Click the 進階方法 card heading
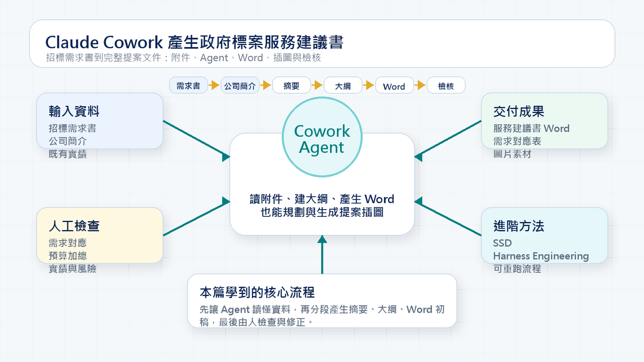Image resolution: width=644 pixels, height=362 pixels. point(519,226)
